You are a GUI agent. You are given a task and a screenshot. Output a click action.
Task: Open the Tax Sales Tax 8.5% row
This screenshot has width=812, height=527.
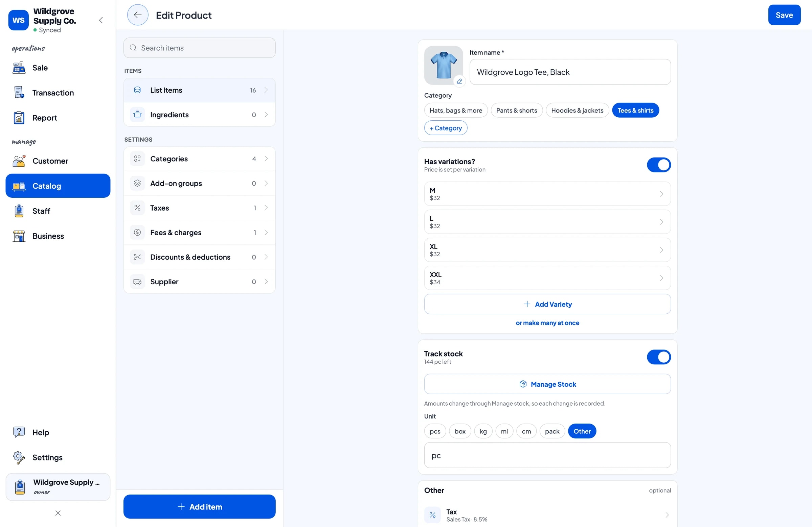(x=547, y=515)
